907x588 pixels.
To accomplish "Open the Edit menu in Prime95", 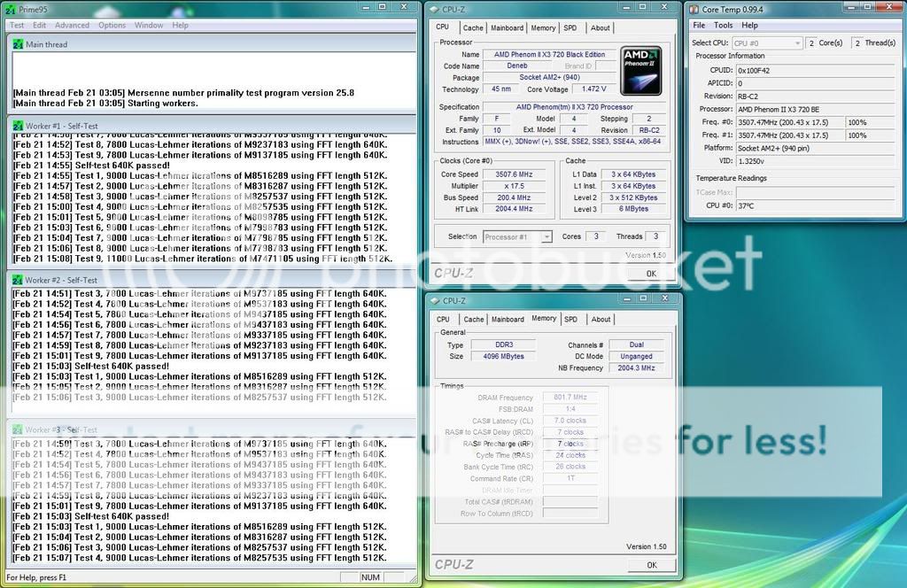I will pos(39,26).
